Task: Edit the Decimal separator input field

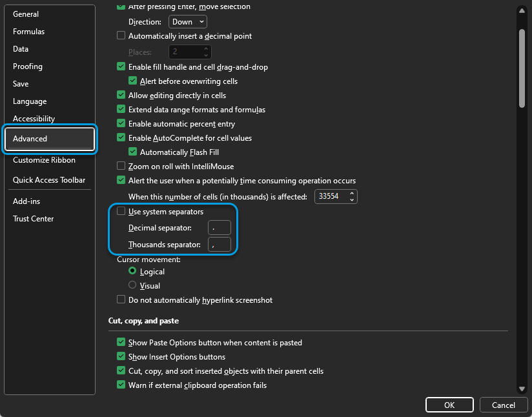Action: (219, 227)
